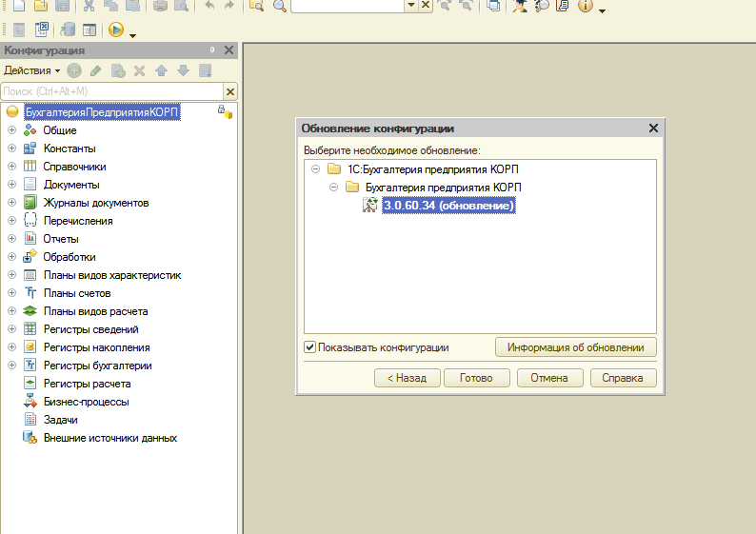Viewport: 756px width, 534px height.
Task: Expand the Справочники tree node
Action: click(x=12, y=167)
